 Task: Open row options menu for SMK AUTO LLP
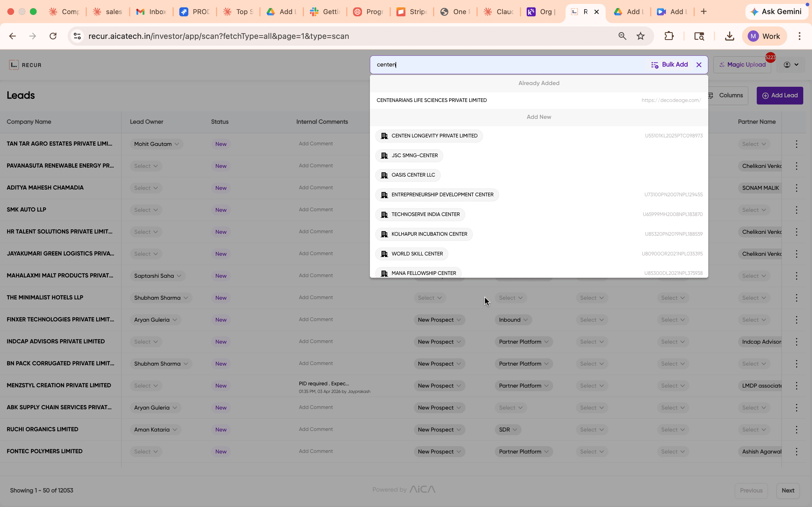(796, 210)
